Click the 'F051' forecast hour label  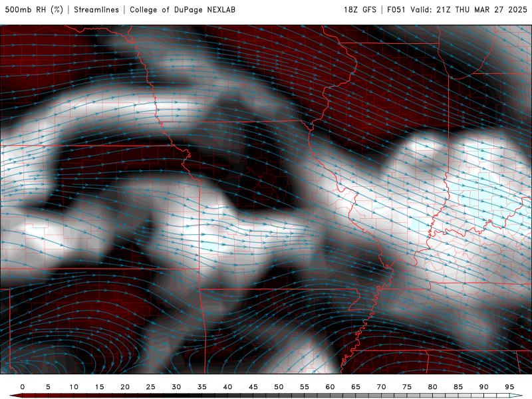tap(396, 10)
